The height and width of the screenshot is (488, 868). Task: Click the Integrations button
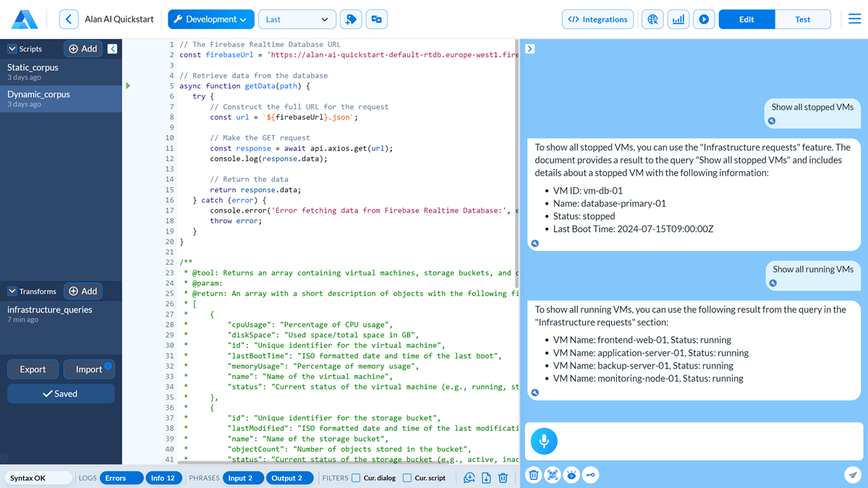(597, 20)
